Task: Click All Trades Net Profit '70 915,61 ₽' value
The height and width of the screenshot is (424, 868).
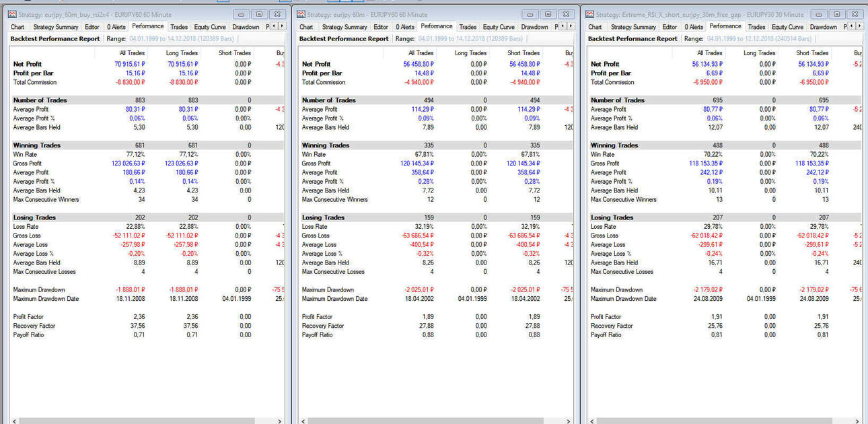Action: click(128, 64)
